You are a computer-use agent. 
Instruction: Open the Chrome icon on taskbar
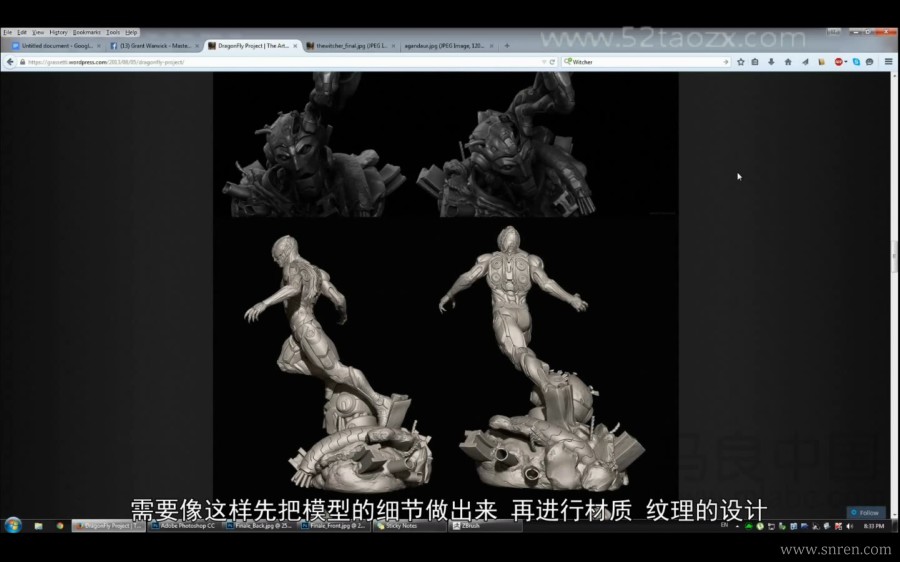pos(60,525)
